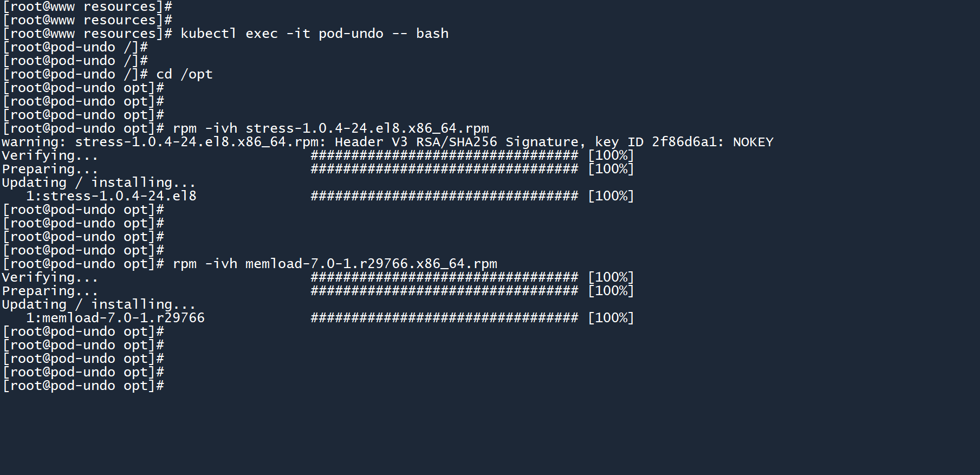Click the NOKEY warning word
Viewport: 980px width, 475px height.
[x=753, y=142]
